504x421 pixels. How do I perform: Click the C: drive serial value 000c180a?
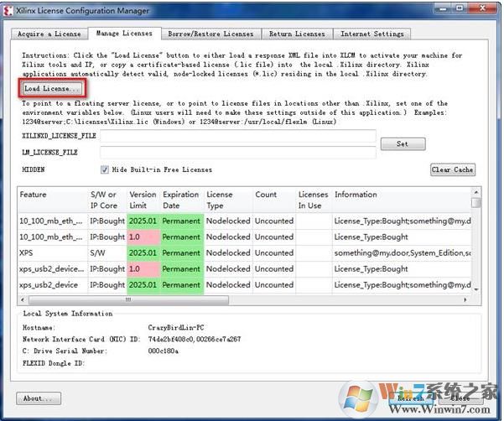point(164,351)
